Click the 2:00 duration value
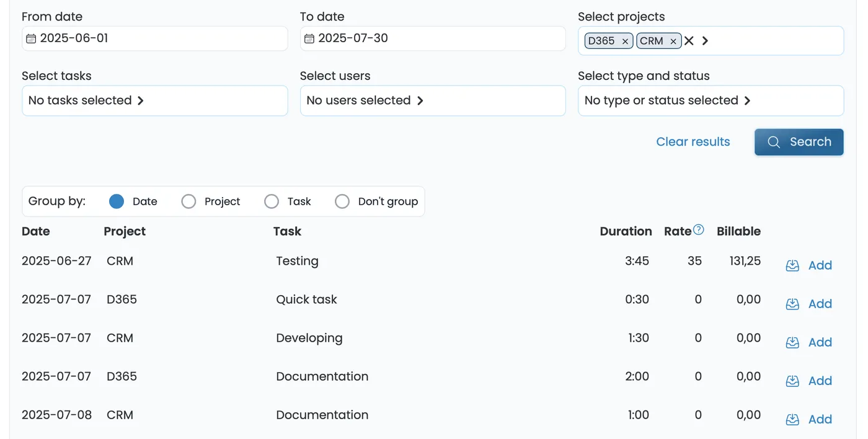 (637, 376)
